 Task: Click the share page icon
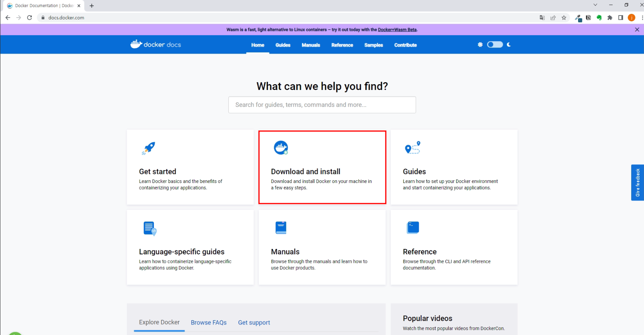point(553,17)
